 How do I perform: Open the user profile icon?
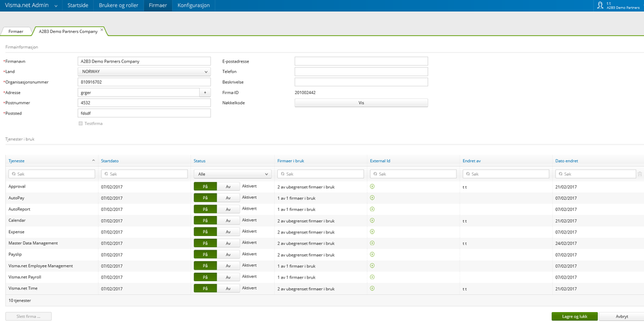pos(600,5)
